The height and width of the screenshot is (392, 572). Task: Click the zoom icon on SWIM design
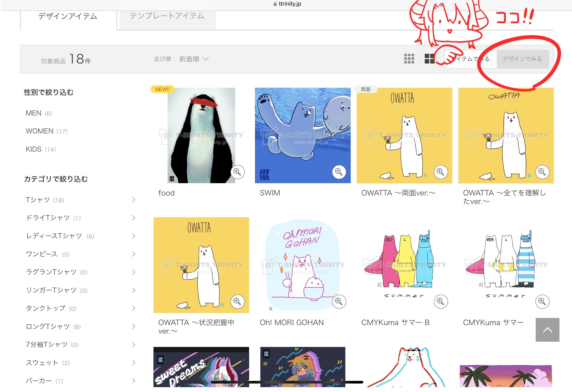point(339,172)
